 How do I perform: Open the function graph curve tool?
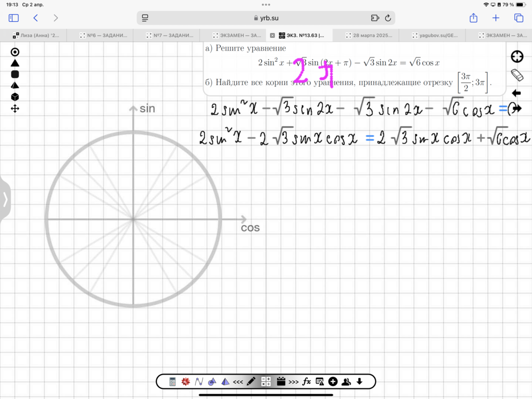[x=199, y=381]
